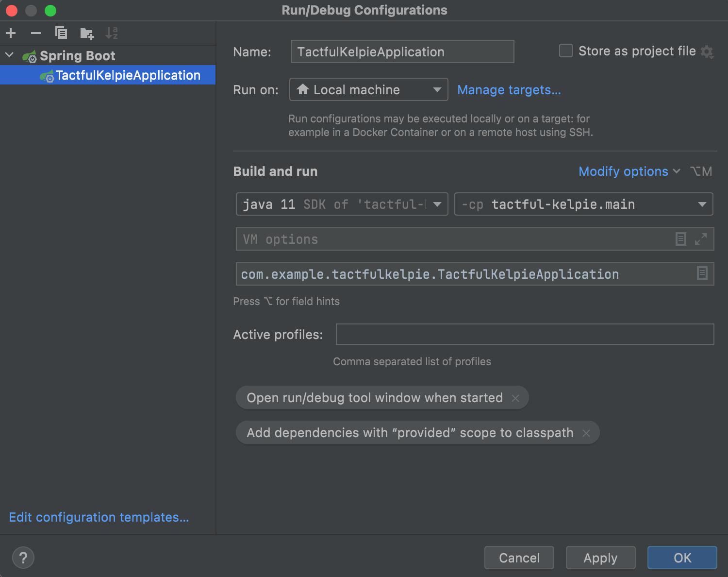This screenshot has width=728, height=577.
Task: Collapse the Spring Boot tree node
Action: (9, 55)
